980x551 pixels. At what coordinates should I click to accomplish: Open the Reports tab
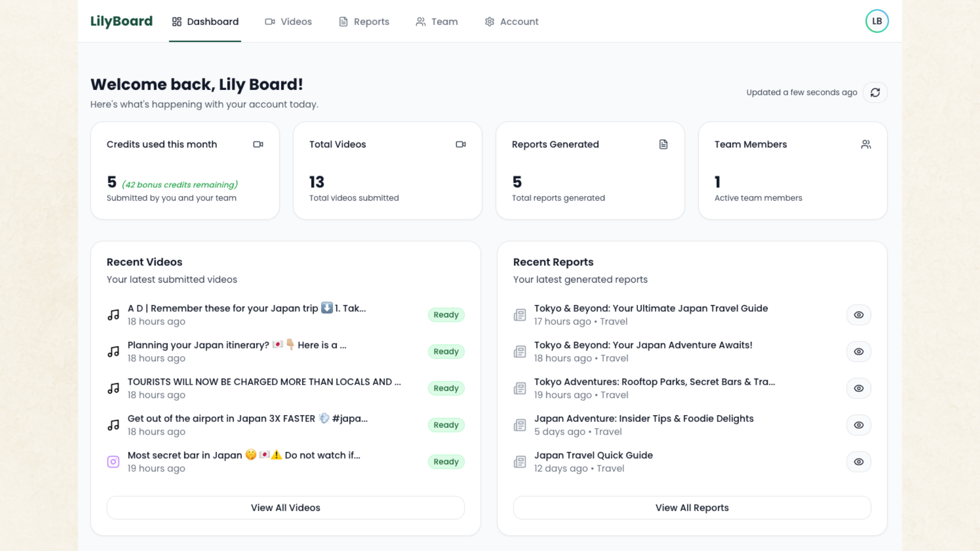coord(364,21)
